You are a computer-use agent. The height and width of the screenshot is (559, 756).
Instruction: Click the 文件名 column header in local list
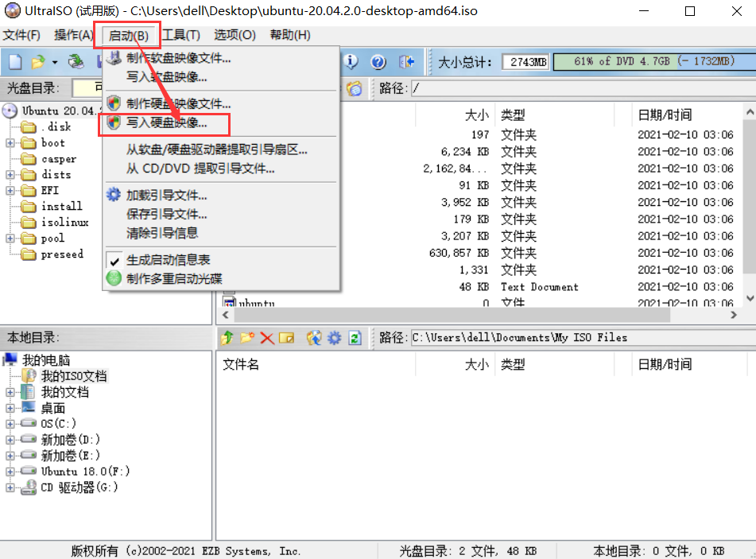point(241,364)
